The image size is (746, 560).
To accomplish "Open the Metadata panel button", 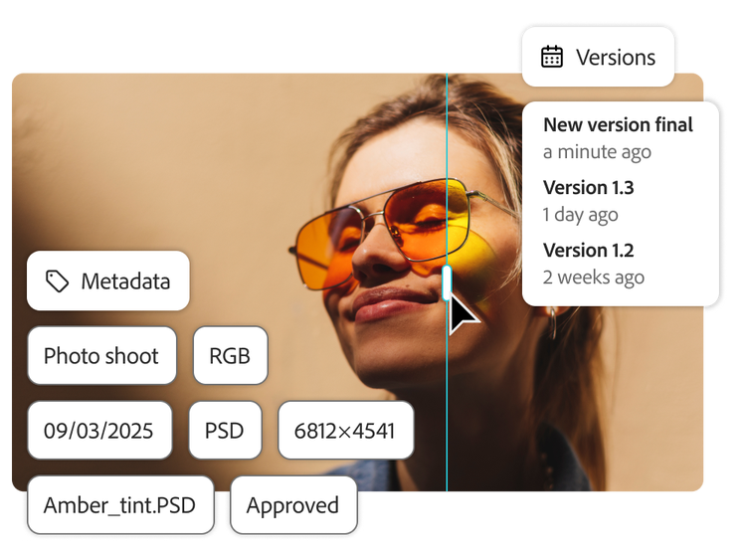I will [x=108, y=281].
